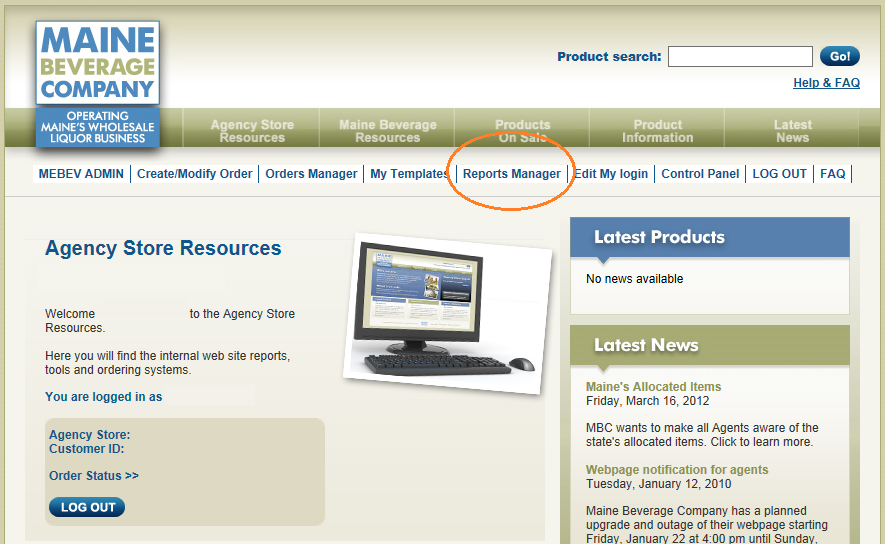
Task: Open Webpage notification for agents link
Action: tap(677, 470)
